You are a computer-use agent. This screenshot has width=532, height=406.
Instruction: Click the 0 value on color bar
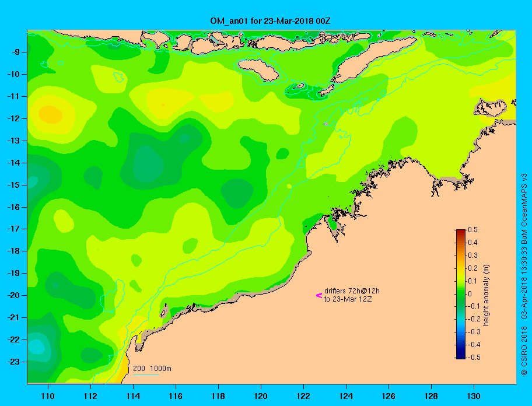click(470, 294)
